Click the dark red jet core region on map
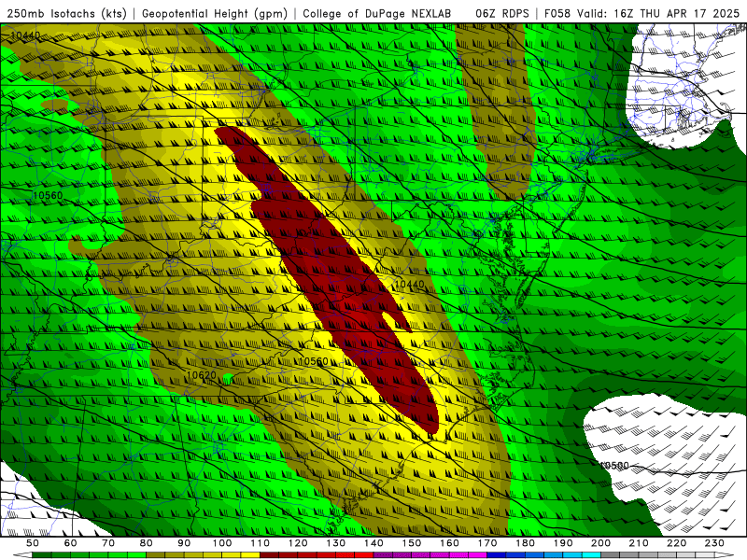The height and width of the screenshot is (560, 747). pos(329,278)
